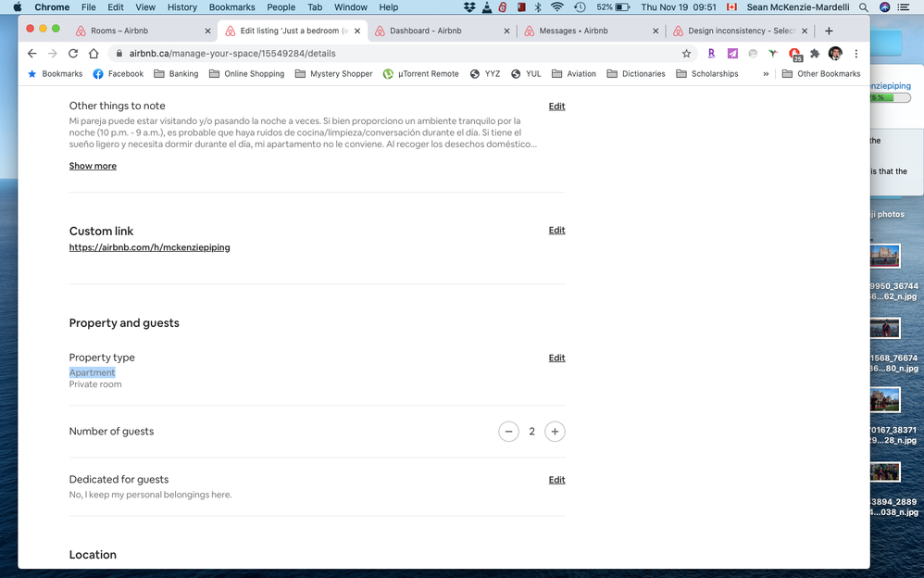Open the mckenziepiping custom link
Image resolution: width=924 pixels, height=578 pixels.
(149, 247)
